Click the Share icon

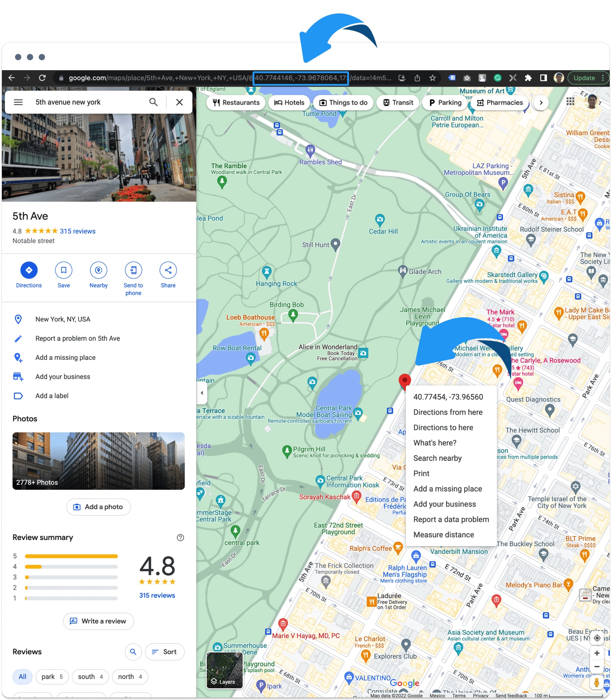coord(168,270)
